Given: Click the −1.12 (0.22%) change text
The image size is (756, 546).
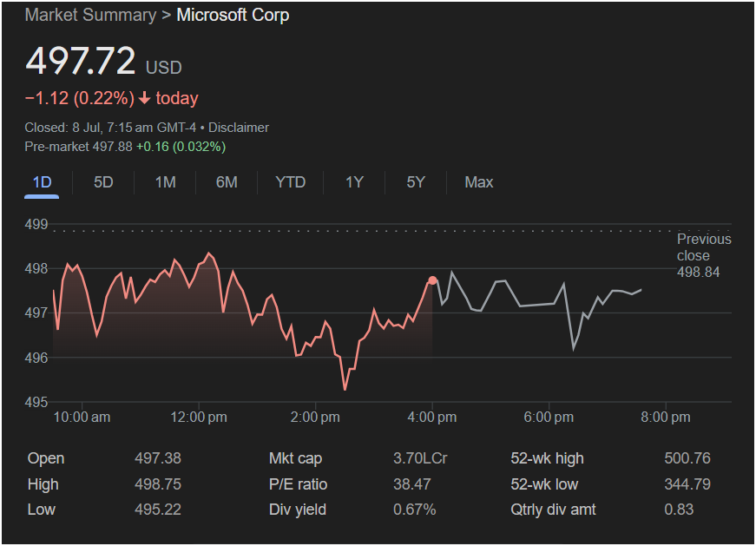Looking at the screenshot, I should tap(80, 98).
